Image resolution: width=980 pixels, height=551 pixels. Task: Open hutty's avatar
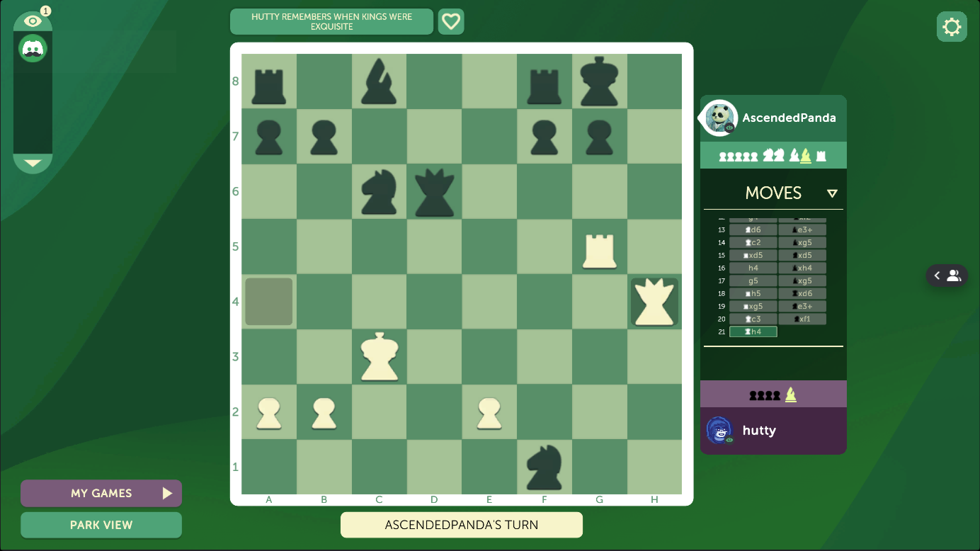(x=719, y=430)
